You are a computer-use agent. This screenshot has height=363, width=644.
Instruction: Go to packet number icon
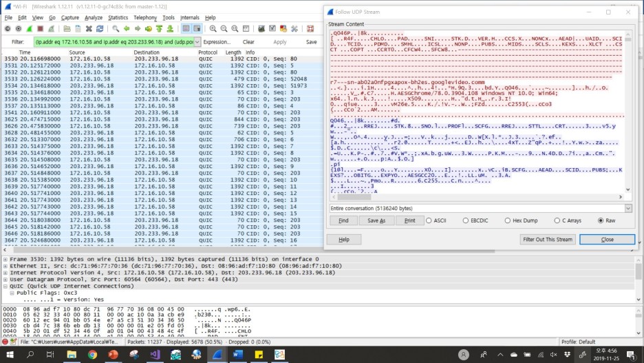click(x=148, y=29)
